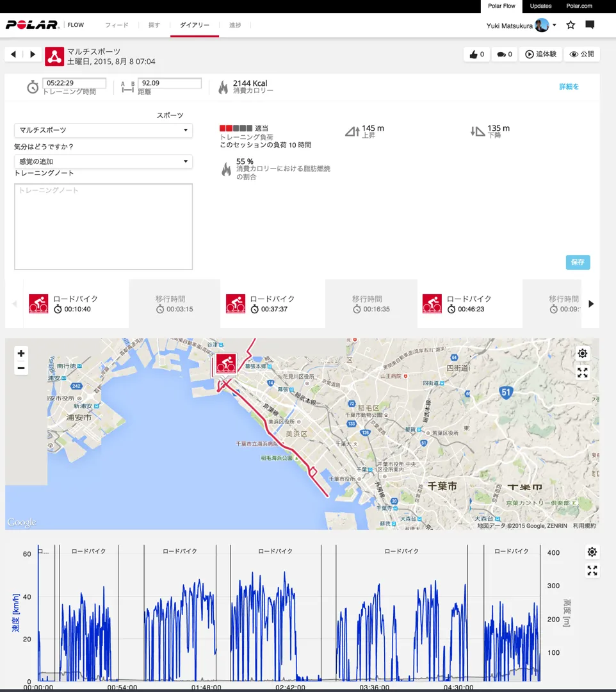This screenshot has height=692, width=616.
Task: Open comments on this training session
Action: 505,54
